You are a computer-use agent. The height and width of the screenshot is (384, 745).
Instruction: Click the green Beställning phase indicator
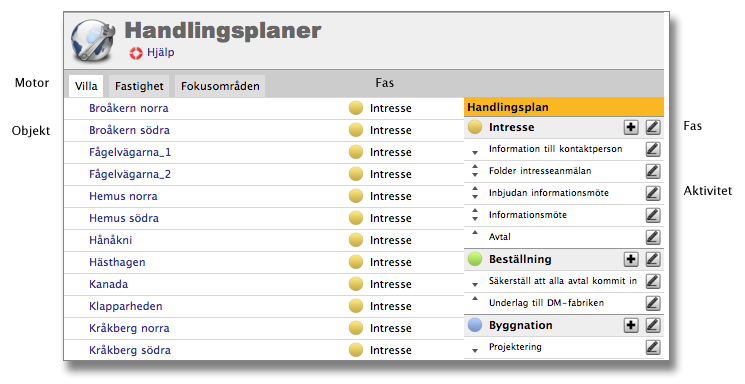coord(475,259)
